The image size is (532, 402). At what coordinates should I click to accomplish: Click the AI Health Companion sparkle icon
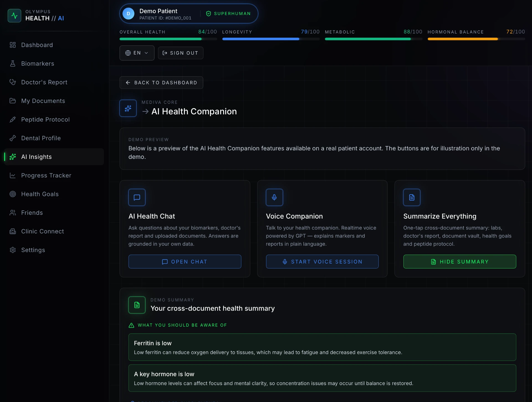pos(128,108)
